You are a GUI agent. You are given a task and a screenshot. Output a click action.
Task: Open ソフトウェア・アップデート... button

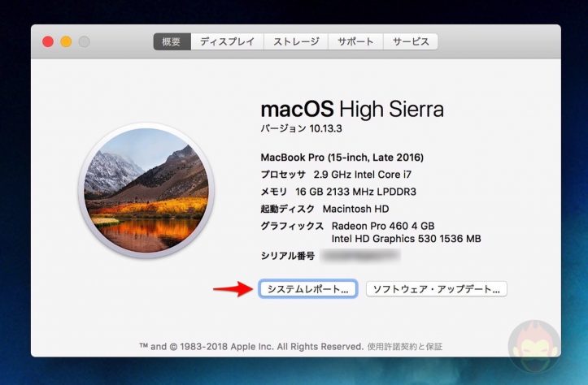coord(437,289)
